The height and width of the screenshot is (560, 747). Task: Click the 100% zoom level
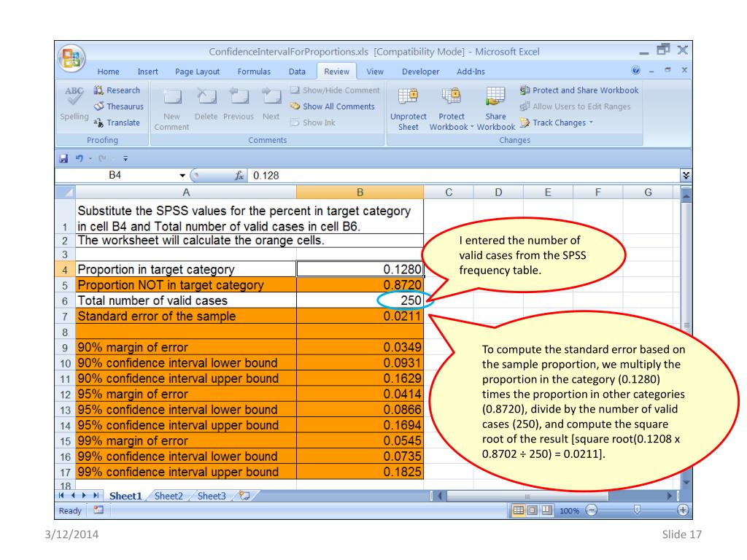click(x=569, y=511)
